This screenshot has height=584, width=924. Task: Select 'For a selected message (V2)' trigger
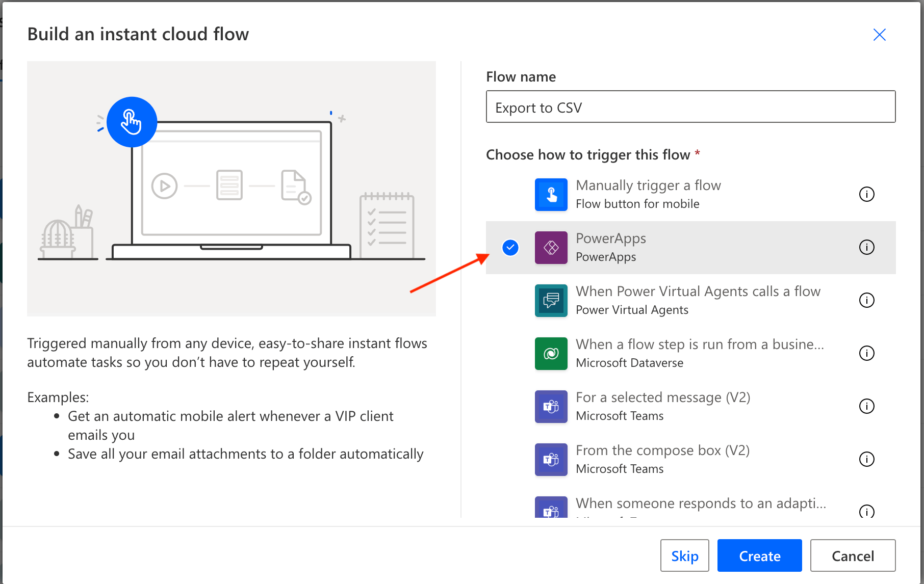coord(690,407)
